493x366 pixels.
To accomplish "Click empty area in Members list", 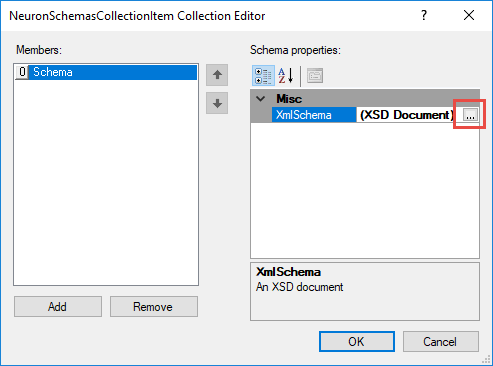I will [x=106, y=183].
